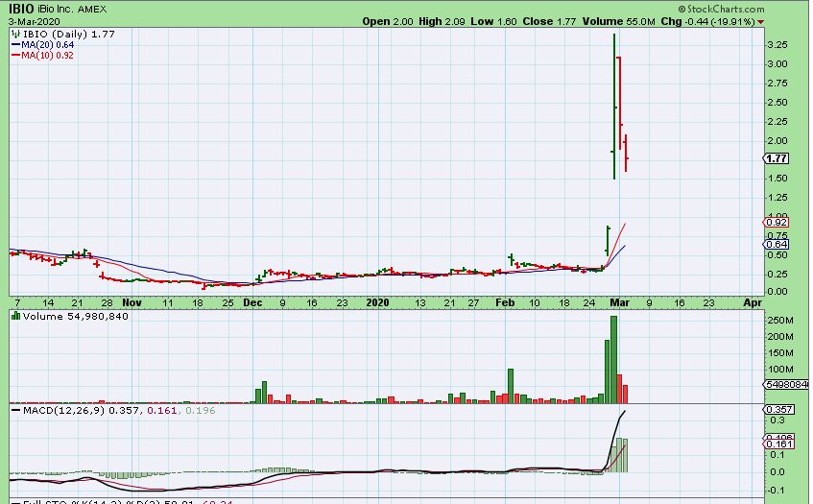Click the red down arrow after Chg
The width and height of the screenshot is (813, 504).
click(x=761, y=21)
